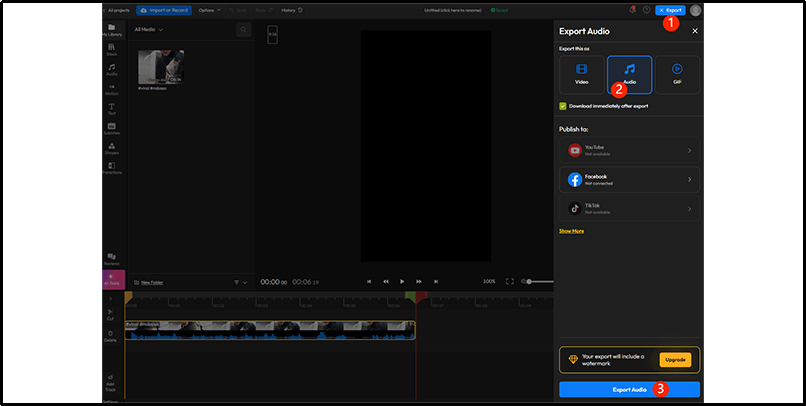Select Video as export type
The height and width of the screenshot is (406, 806).
(x=581, y=75)
